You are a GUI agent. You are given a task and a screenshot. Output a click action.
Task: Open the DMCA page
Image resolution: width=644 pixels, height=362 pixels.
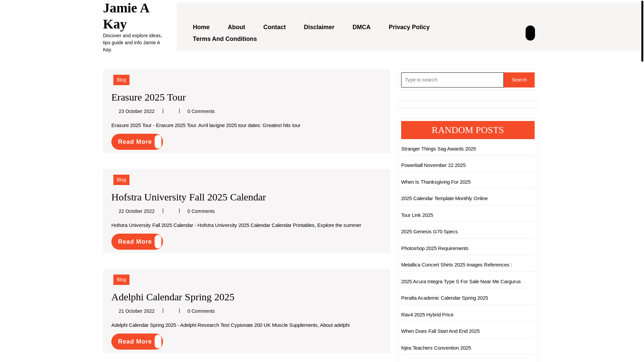point(362,27)
